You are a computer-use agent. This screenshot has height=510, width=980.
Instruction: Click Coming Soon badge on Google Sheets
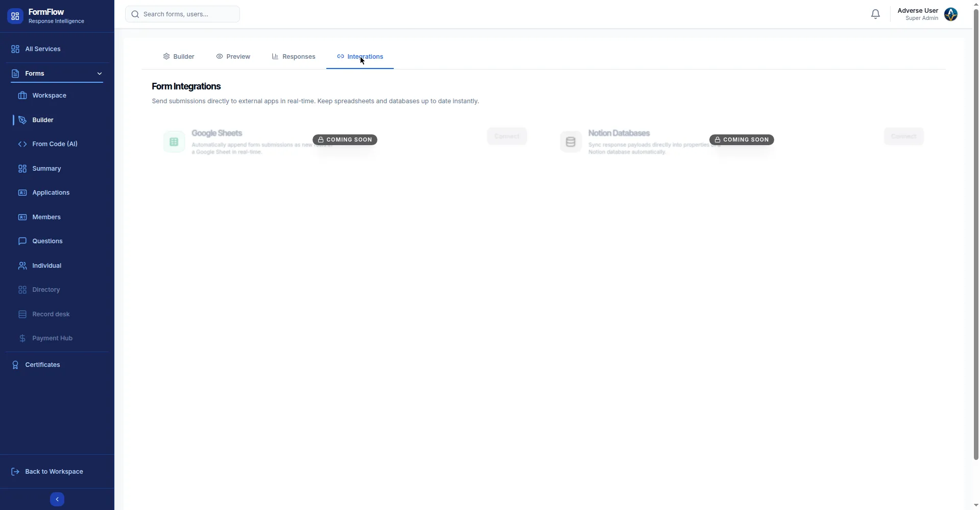click(x=345, y=140)
